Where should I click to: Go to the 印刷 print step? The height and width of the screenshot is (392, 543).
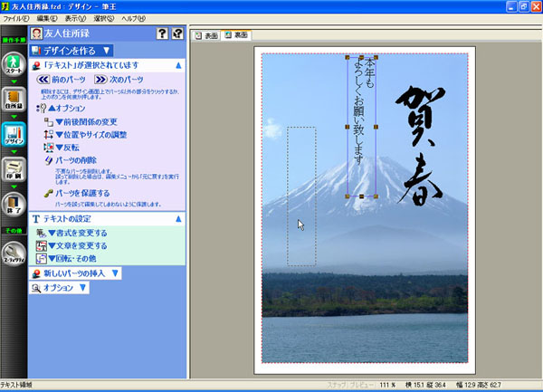[14, 171]
